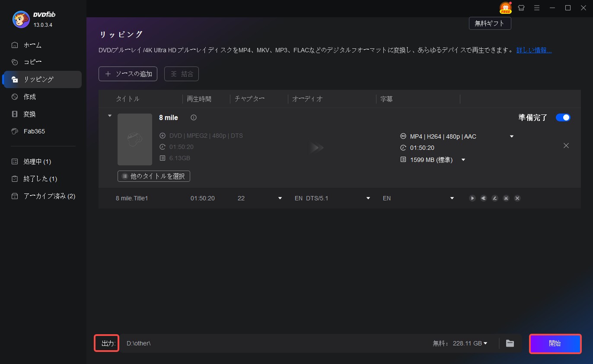
Task: Show info icon next to 8 mile
Action: 194,117
